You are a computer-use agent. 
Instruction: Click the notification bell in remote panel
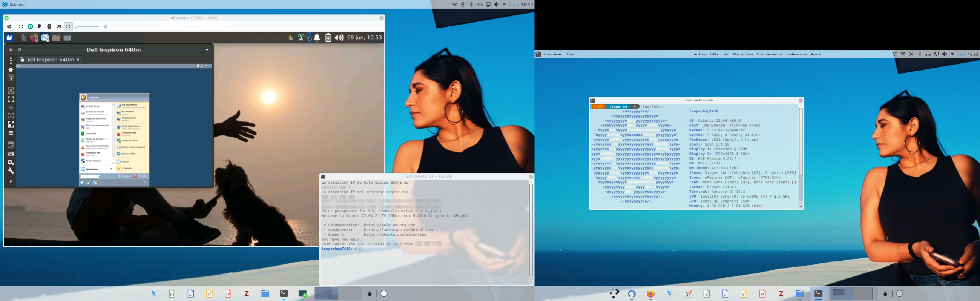[x=317, y=38]
